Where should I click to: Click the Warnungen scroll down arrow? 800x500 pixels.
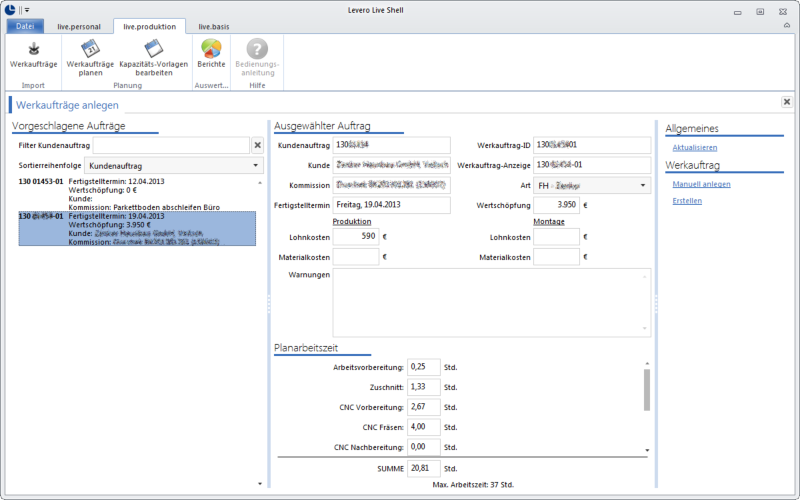644,329
